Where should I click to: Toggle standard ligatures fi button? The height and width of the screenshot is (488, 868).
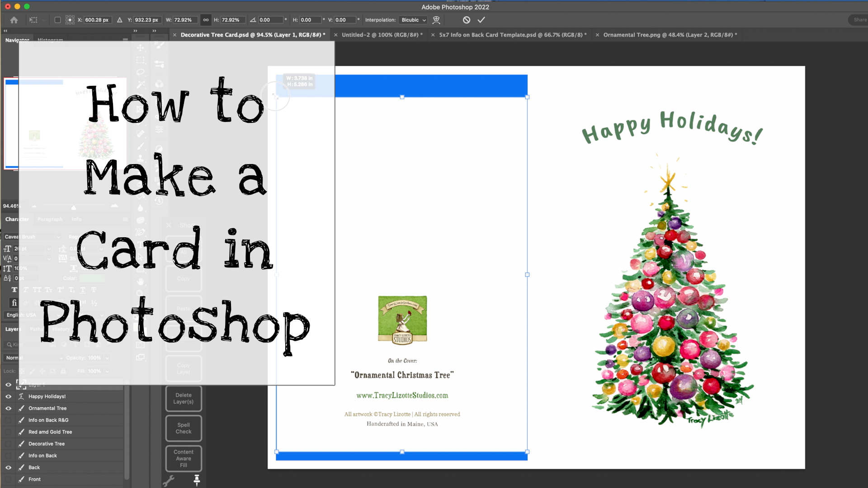coord(14,303)
